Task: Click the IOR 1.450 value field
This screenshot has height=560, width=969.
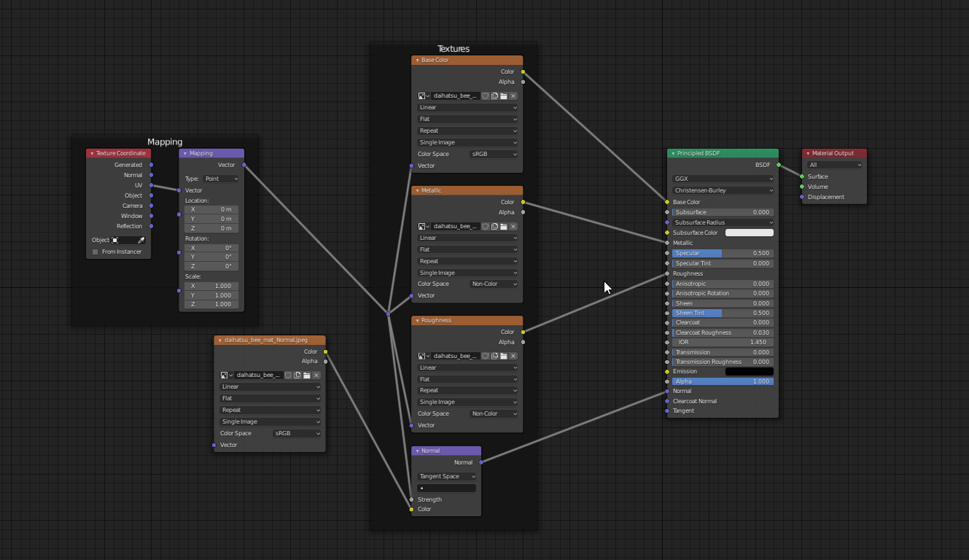Action: click(x=723, y=342)
